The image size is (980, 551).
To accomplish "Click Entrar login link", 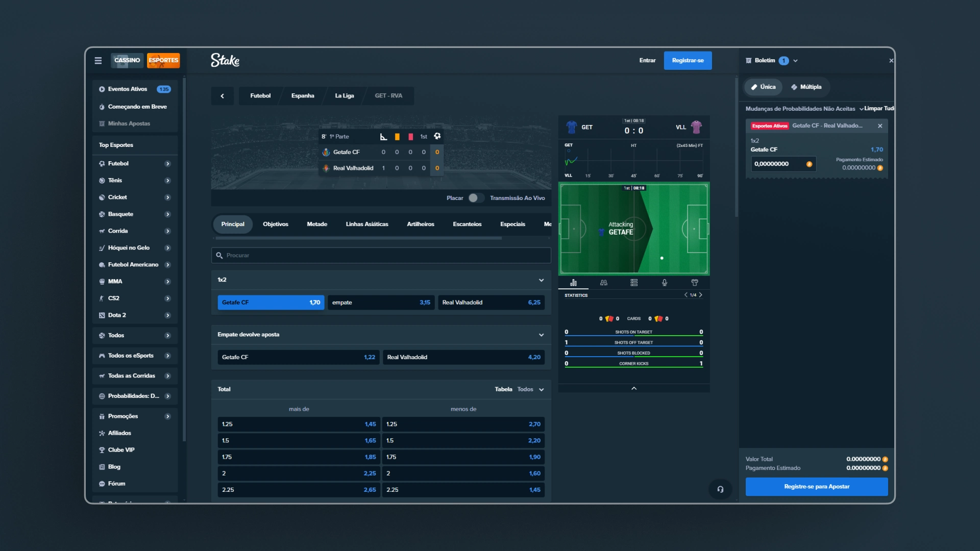I will click(x=647, y=61).
